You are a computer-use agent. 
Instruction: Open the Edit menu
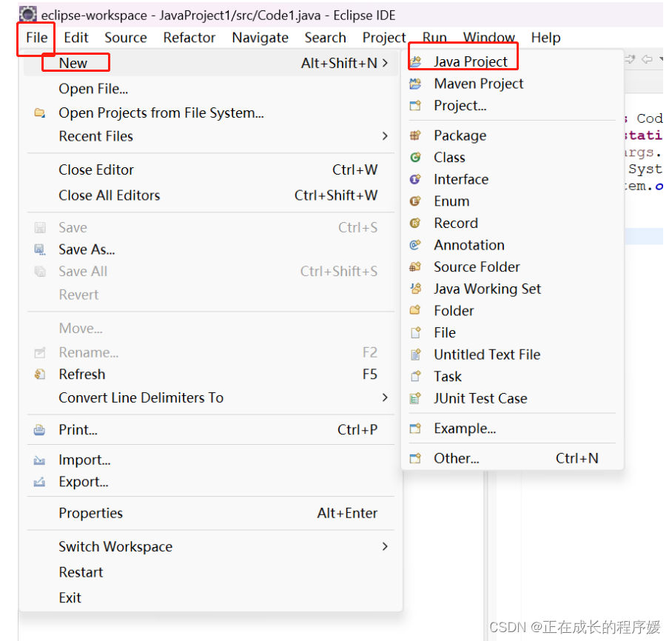tap(75, 38)
